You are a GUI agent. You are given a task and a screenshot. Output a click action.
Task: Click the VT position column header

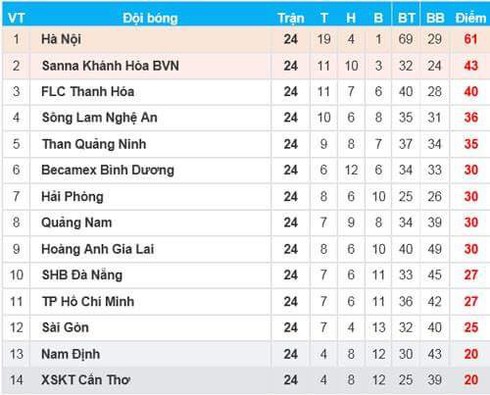16,18
